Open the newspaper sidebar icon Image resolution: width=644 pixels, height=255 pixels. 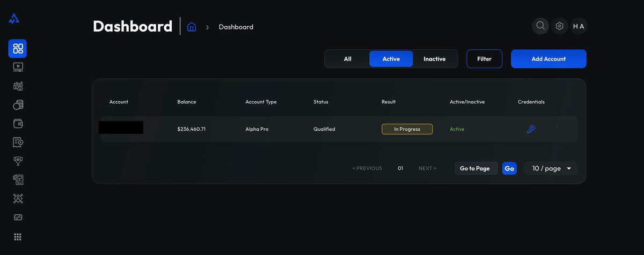coord(18,179)
